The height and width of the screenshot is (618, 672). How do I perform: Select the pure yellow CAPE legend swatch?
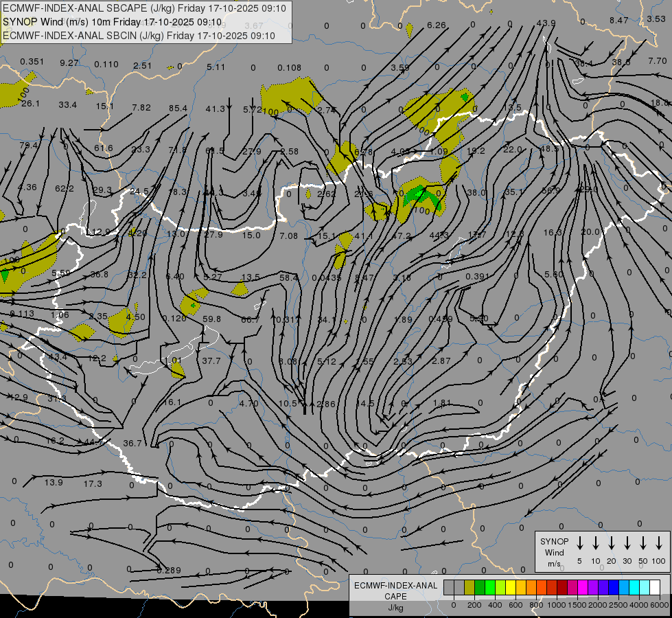(x=511, y=588)
